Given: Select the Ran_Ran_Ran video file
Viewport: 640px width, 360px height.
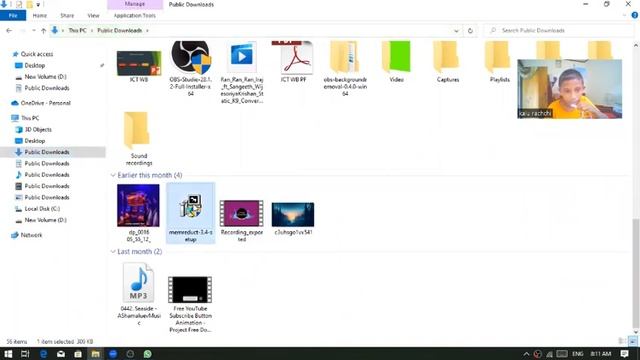Looking at the screenshot, I should (x=242, y=71).
